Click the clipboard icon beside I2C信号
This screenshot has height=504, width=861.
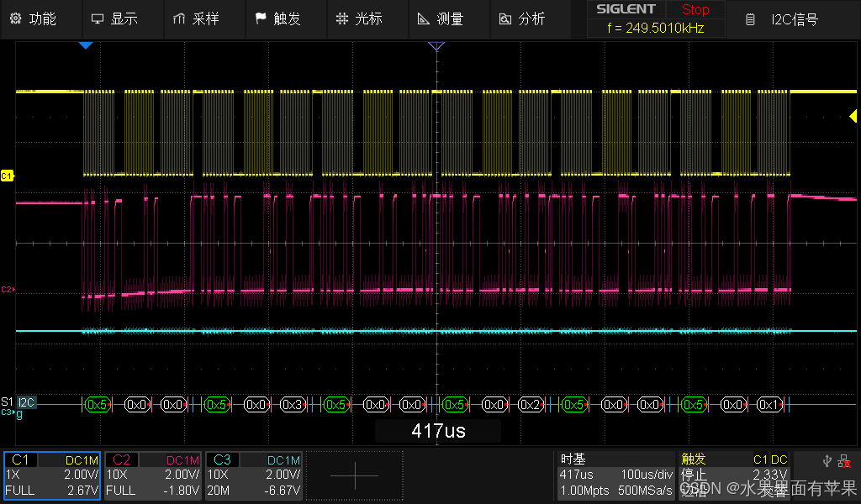749,20
